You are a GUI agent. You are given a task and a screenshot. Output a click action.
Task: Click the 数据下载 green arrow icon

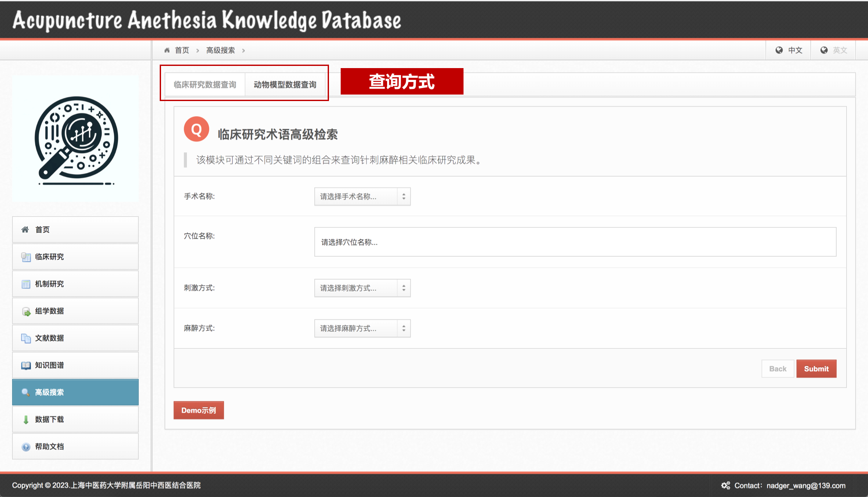(26, 419)
